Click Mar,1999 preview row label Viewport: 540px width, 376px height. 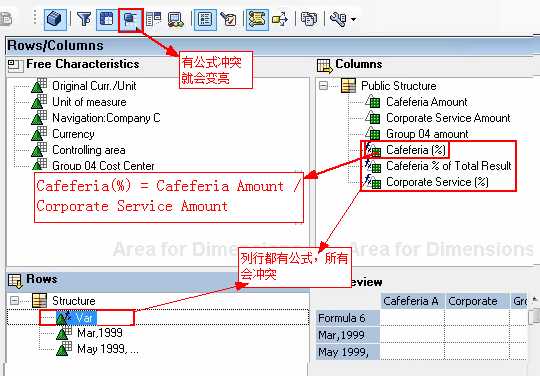(348, 335)
